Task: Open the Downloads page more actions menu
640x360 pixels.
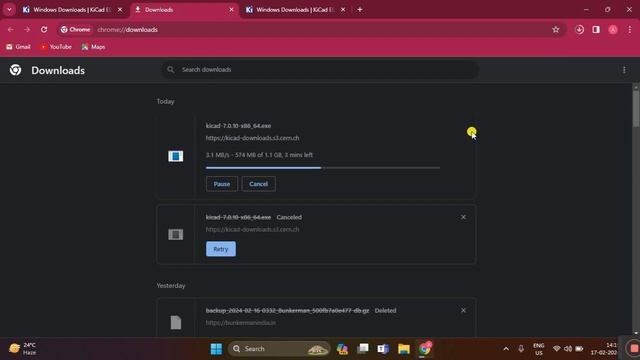Action: [x=624, y=70]
